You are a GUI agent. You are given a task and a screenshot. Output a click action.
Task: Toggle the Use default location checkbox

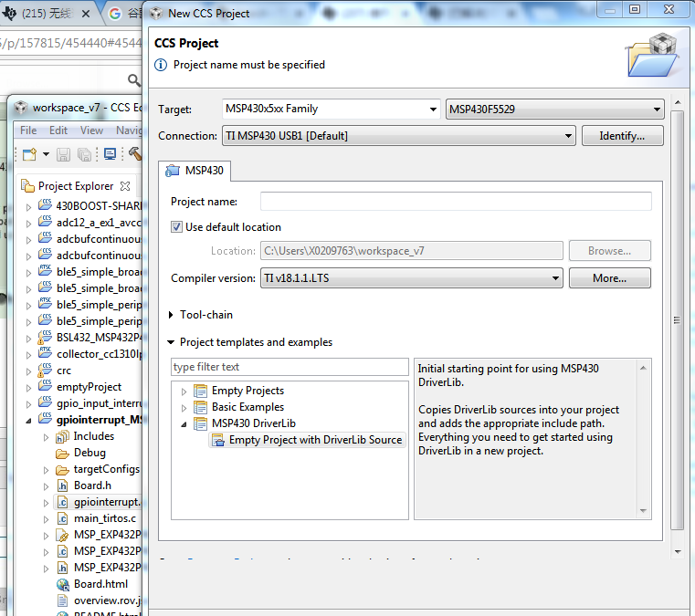176,227
